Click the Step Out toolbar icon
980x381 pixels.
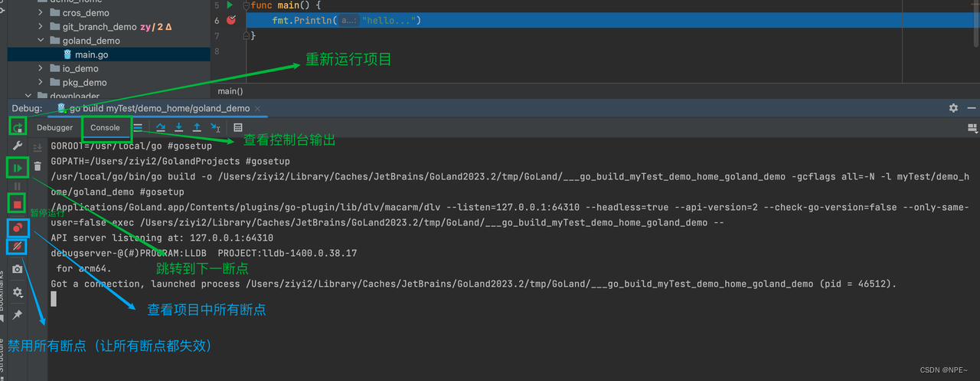click(197, 128)
